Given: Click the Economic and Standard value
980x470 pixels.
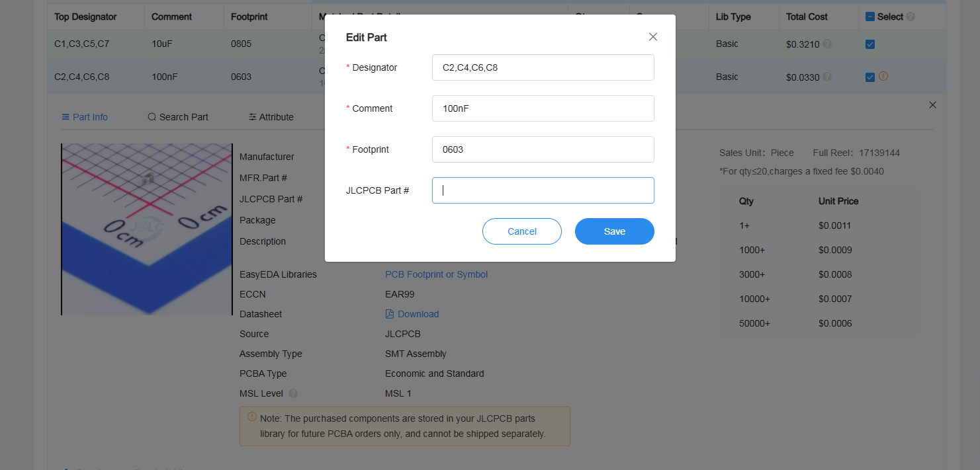Looking at the screenshot, I should [x=435, y=373].
